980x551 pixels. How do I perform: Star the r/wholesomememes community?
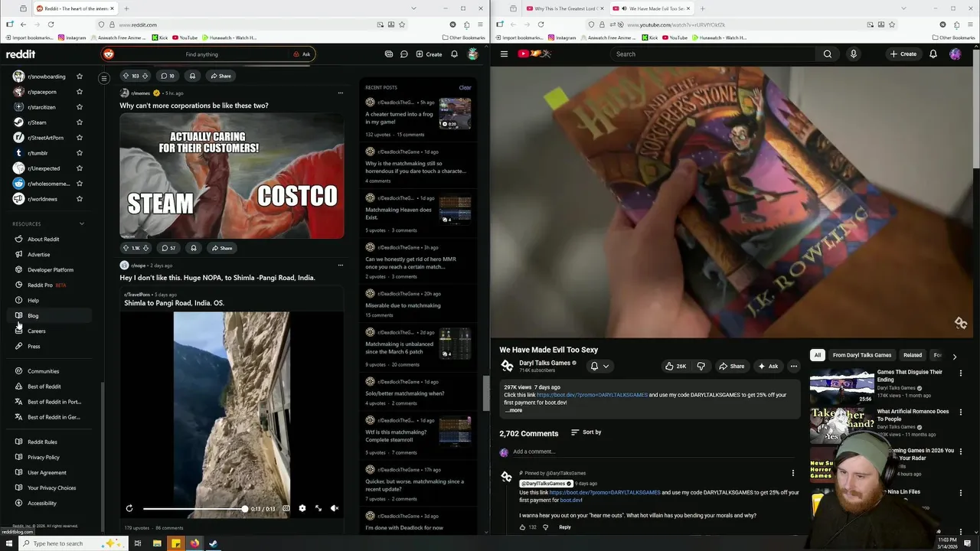79,184
